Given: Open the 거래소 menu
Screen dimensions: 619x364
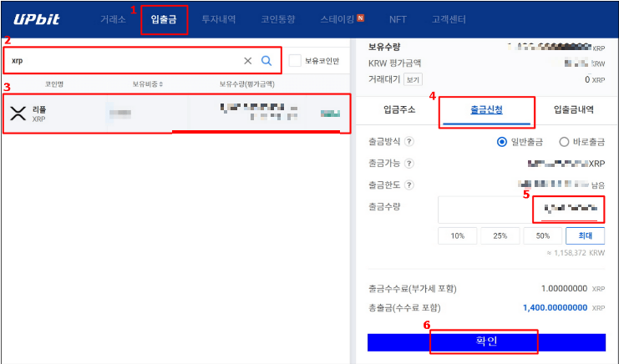Looking at the screenshot, I should pyautogui.click(x=113, y=19).
